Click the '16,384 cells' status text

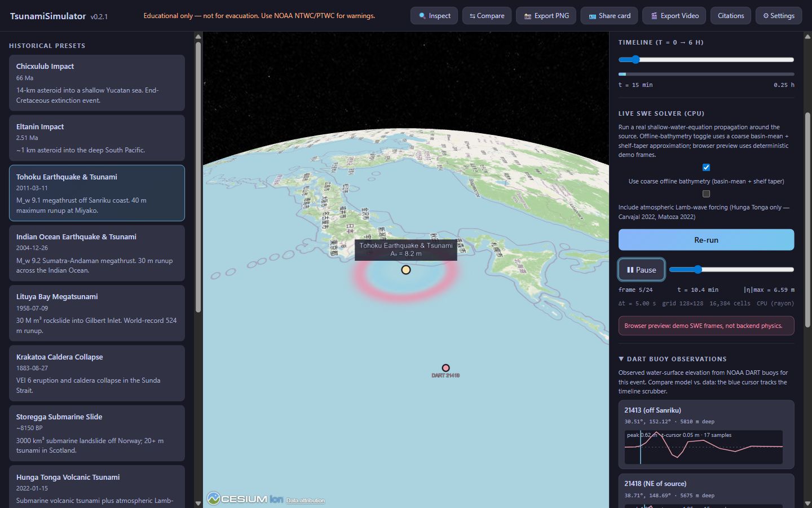click(x=730, y=303)
